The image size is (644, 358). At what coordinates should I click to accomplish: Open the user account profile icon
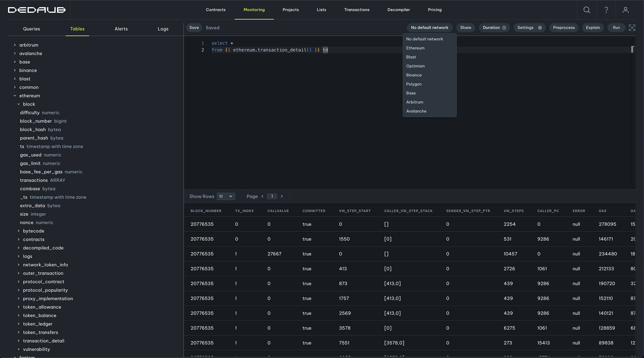tap(625, 10)
